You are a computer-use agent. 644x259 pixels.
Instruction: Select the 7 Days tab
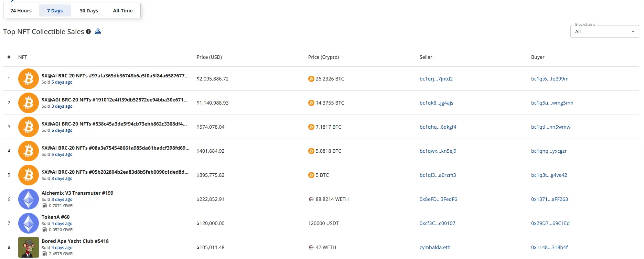[55, 11]
